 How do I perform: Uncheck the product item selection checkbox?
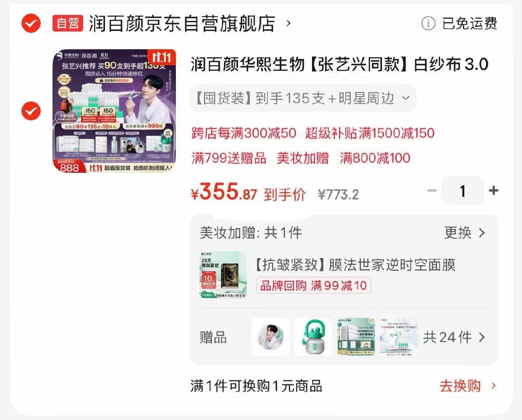click(31, 111)
